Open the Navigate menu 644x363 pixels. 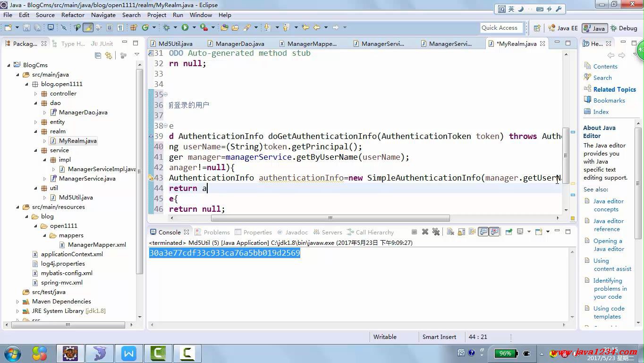(103, 15)
